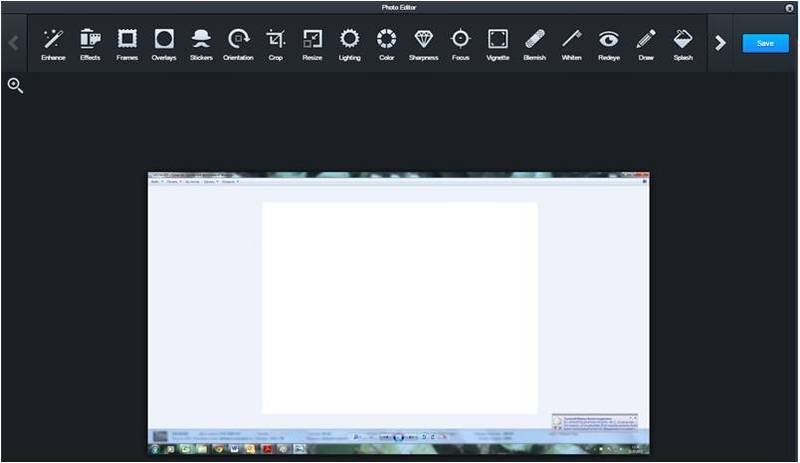Apply the Vignette tool
Screen dimensions: 800x463
pos(497,41)
